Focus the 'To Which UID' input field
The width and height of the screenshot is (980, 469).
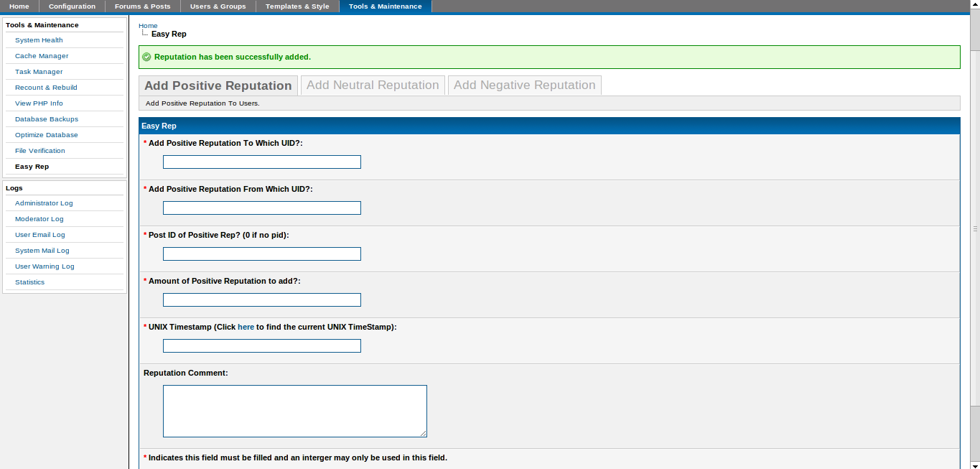point(261,162)
